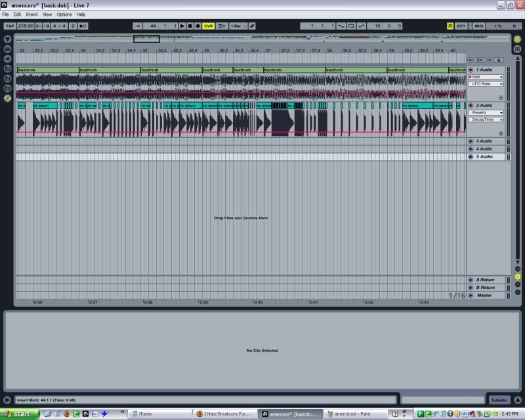The width and height of the screenshot is (525, 420).
Task: Open File Browser 3 icon
Action: (7, 89)
